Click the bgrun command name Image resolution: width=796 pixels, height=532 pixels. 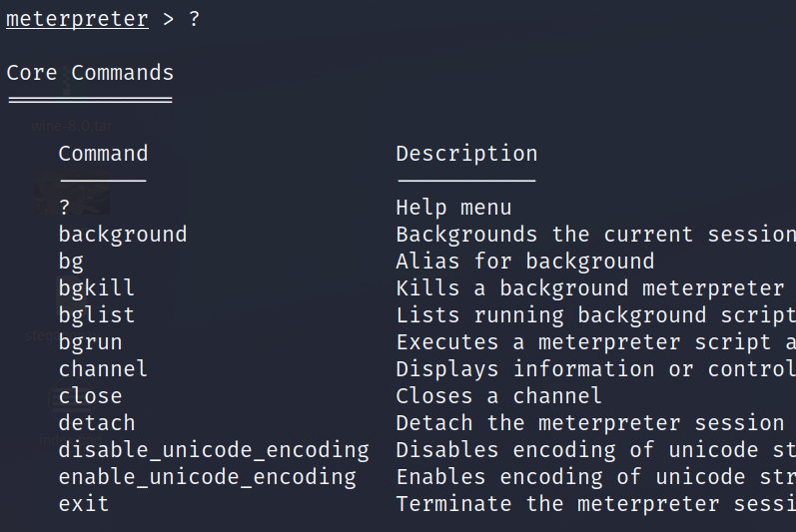point(90,342)
